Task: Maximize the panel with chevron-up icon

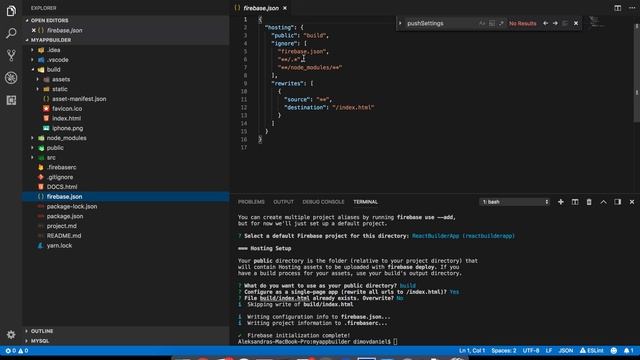Action: point(603,202)
